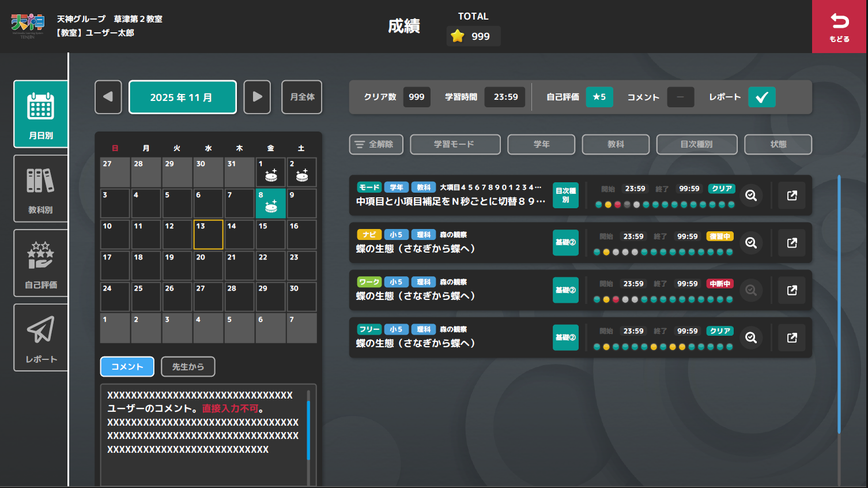Viewport: 868px width, 488px height.
Task: Click magnifier icon on フリー record
Action: pyautogui.click(x=750, y=337)
